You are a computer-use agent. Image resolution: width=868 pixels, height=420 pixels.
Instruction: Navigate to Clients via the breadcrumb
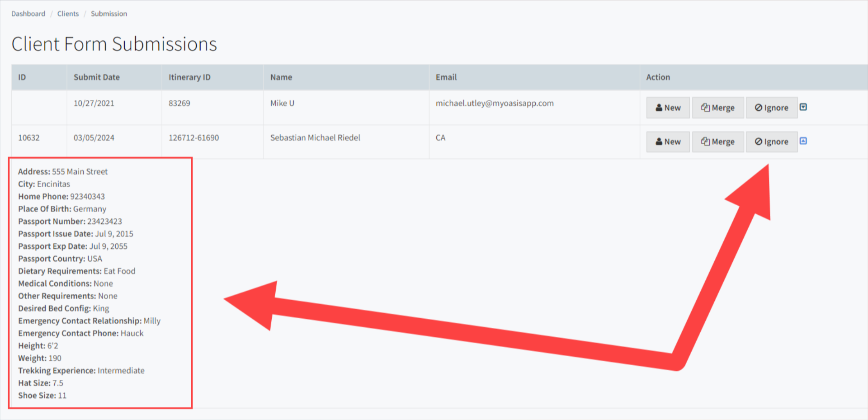click(68, 14)
